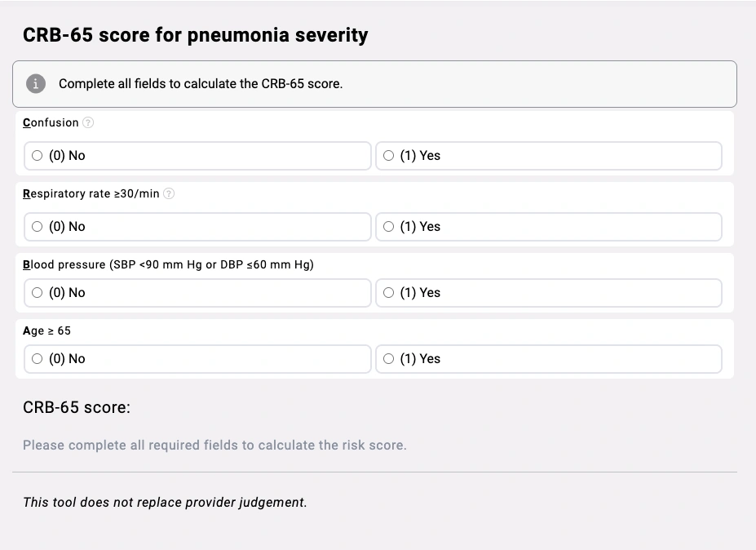Pick Yes for Age ≥ 65

(x=388, y=359)
